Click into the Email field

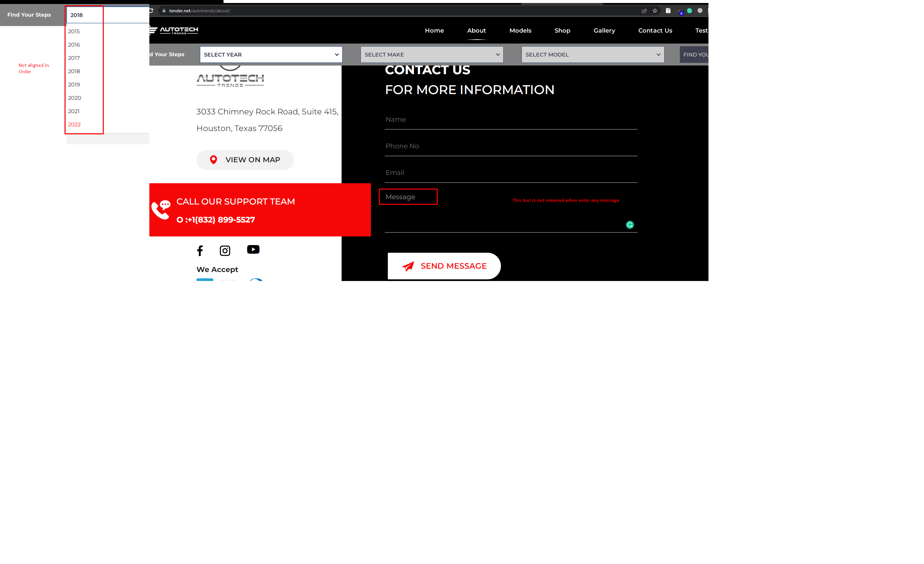click(511, 173)
